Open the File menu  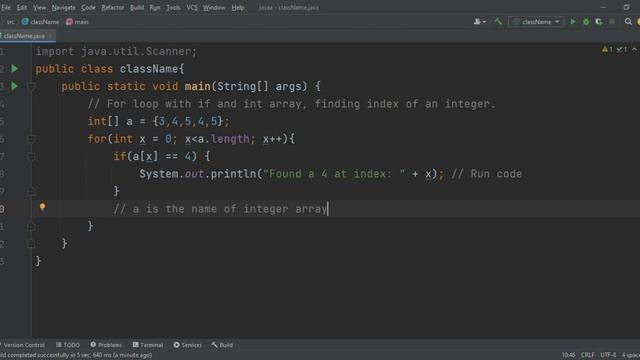coord(6,7)
